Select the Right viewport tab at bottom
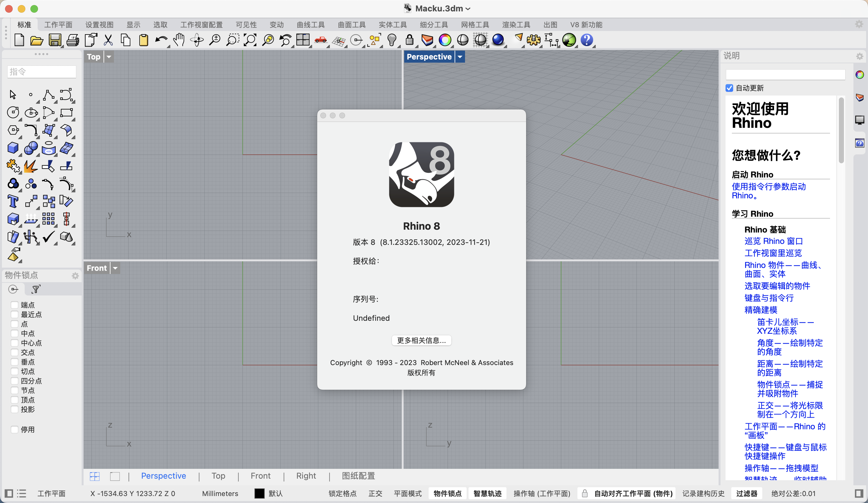Image resolution: width=868 pixels, height=503 pixels. point(306,476)
